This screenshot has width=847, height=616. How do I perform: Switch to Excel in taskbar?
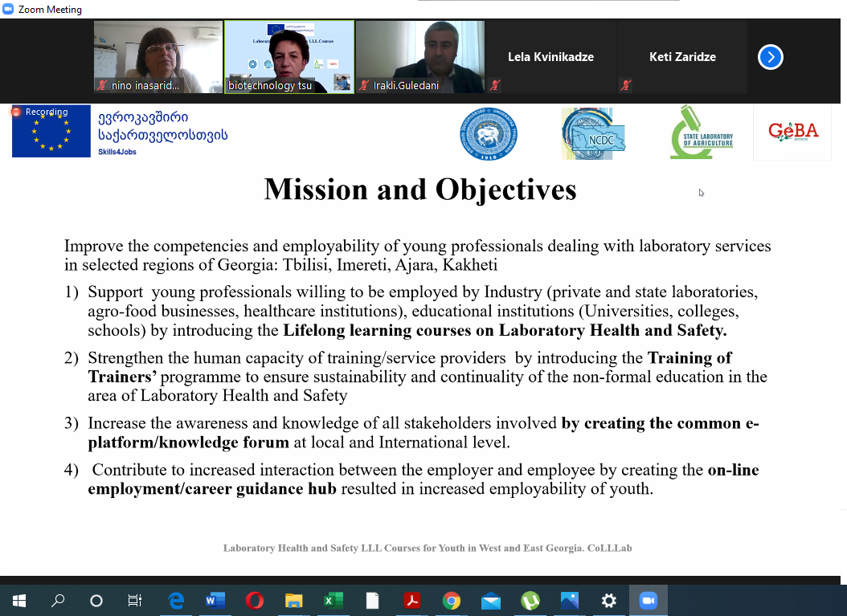pyautogui.click(x=333, y=601)
